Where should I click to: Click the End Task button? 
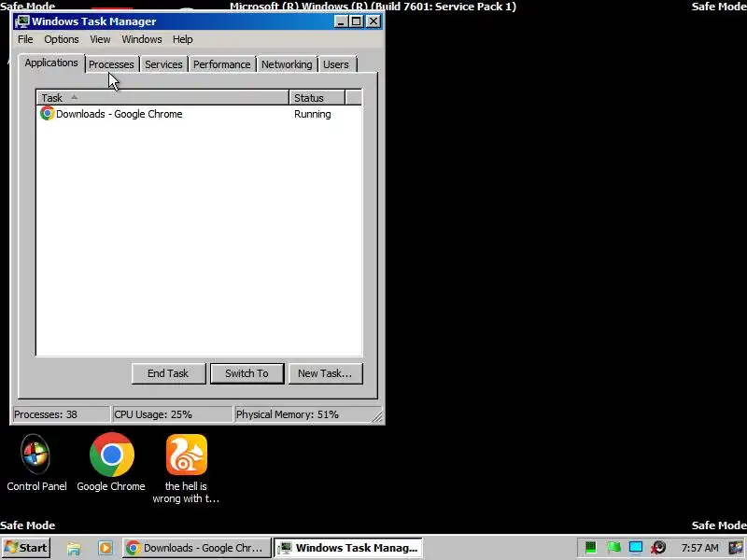[168, 373]
